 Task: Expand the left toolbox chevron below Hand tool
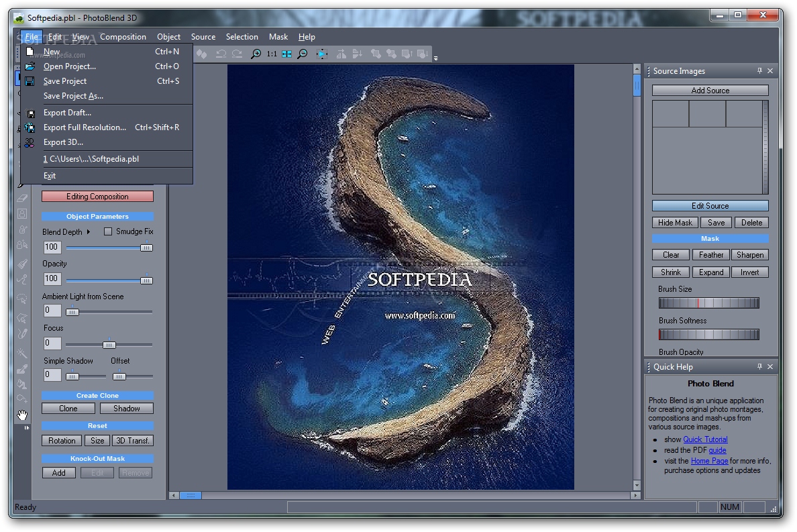point(26,428)
